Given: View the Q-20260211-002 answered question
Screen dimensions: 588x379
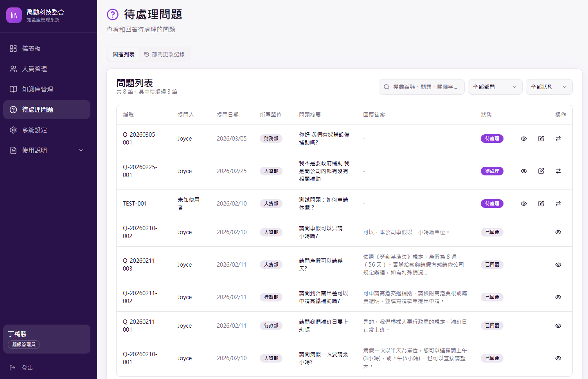Looking at the screenshot, I should pos(558,297).
